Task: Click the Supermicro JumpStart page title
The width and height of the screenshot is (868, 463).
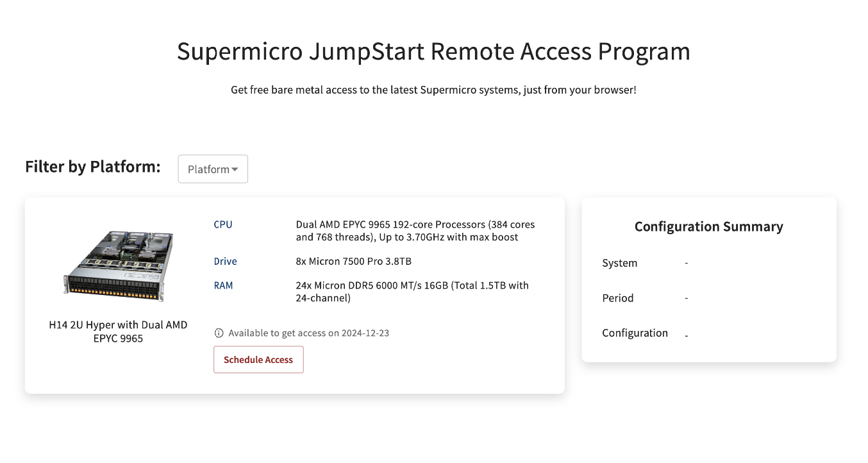Action: pyautogui.click(x=433, y=51)
